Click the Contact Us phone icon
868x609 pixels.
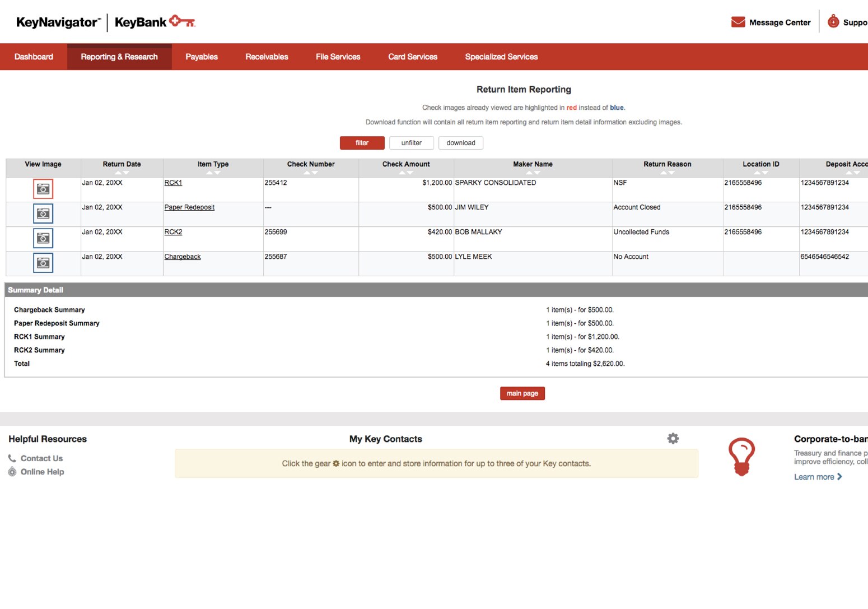(x=12, y=458)
